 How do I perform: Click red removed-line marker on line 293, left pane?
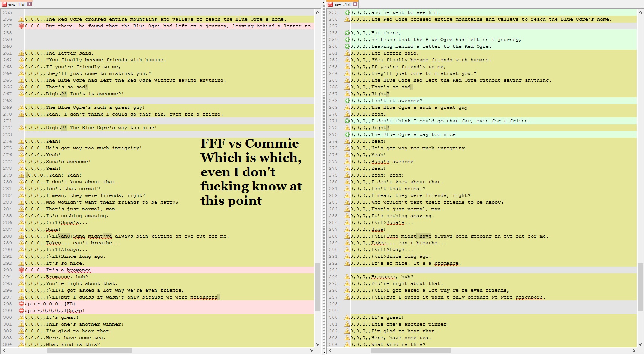[x=21, y=270]
